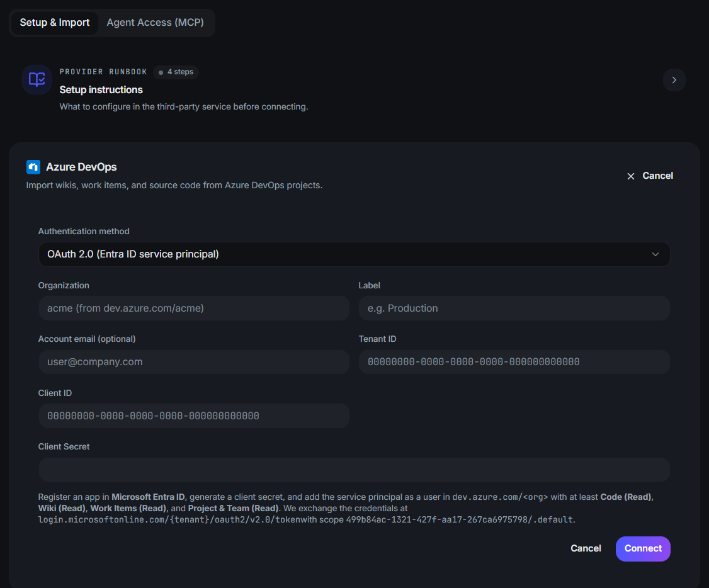Click the Setup instructions heading
The height and width of the screenshot is (588, 709).
click(x=101, y=90)
